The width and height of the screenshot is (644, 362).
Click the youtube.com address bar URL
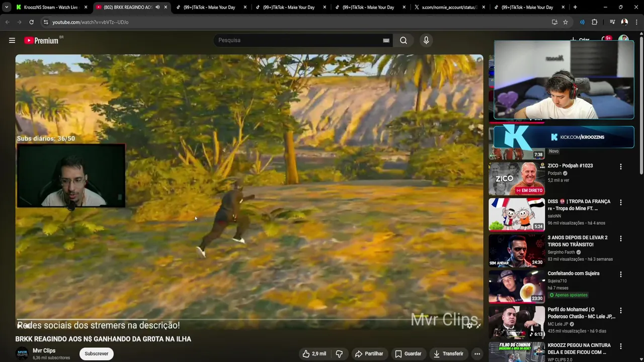point(91,22)
